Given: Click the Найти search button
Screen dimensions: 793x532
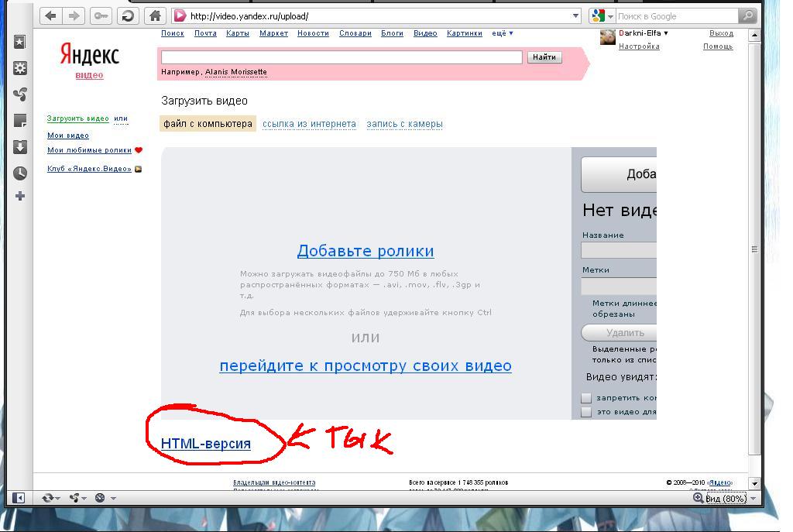Looking at the screenshot, I should click(544, 57).
